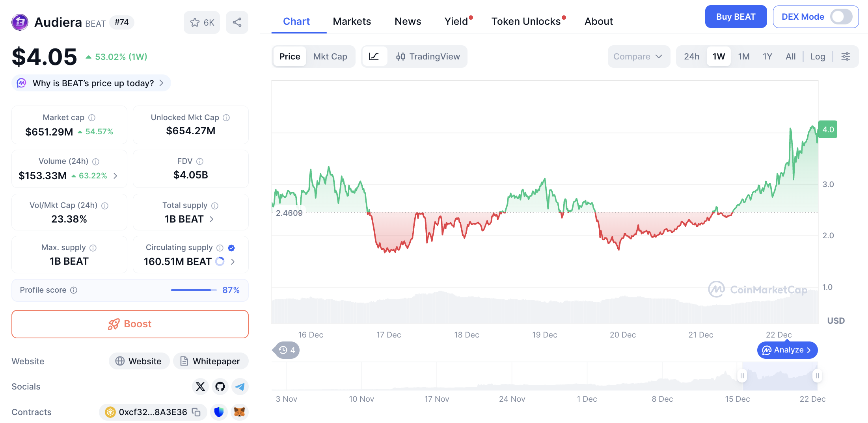Click the share icon beside watchlist star
Image resolution: width=868 pixels, height=423 pixels.
coord(237,22)
